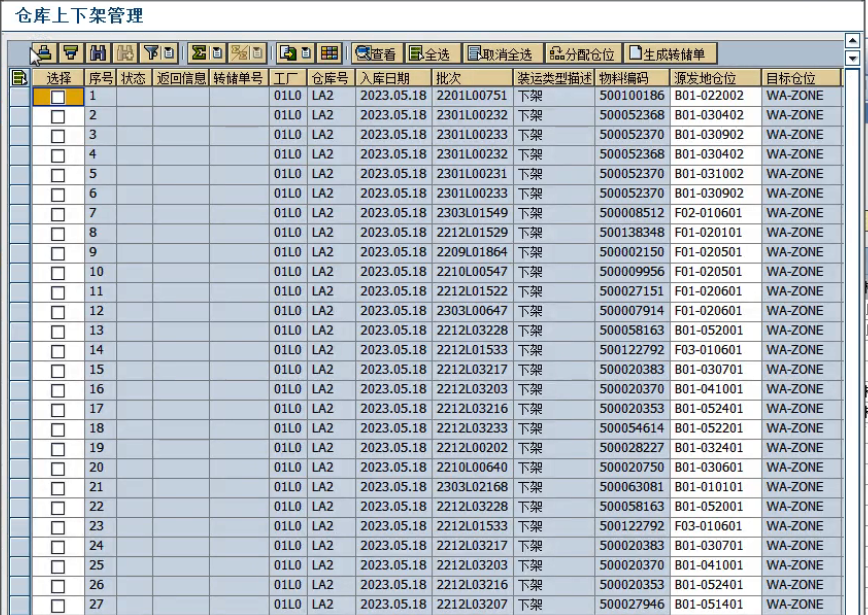Screen dimensions: 868x615
Task: Tick the checkbox in row 1
Action: [x=58, y=97]
